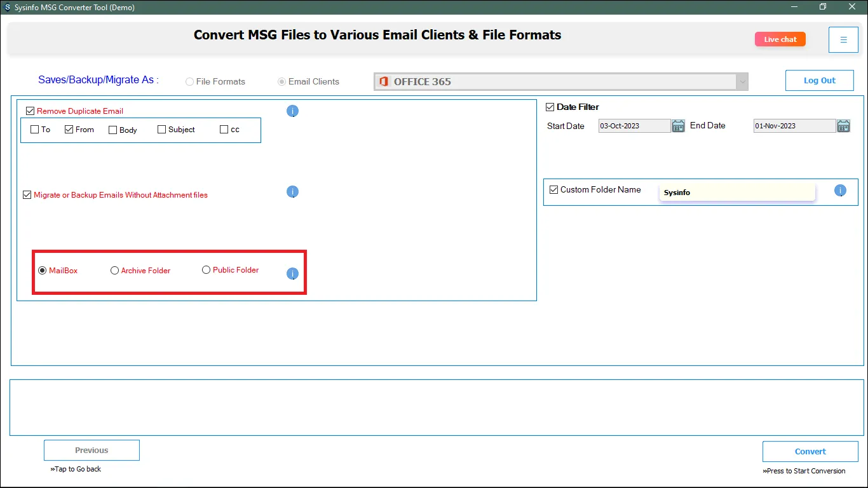The width and height of the screenshot is (868, 488).
Task: Toggle the Custom Folder Name checkbox
Action: tap(554, 189)
